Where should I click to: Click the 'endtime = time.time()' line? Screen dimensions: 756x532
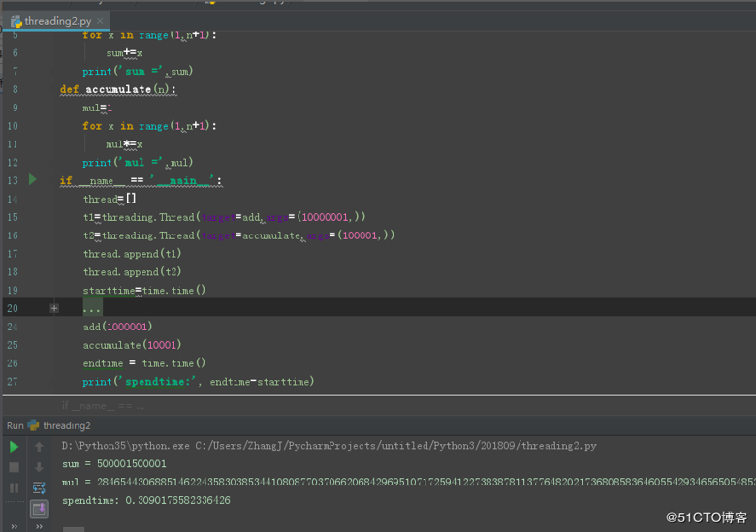click(144, 363)
